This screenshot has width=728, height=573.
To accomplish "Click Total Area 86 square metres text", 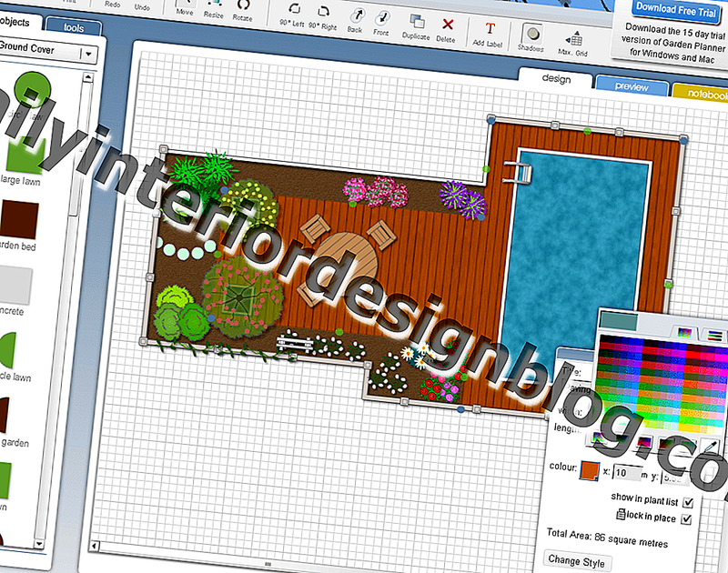I will pos(607,538).
